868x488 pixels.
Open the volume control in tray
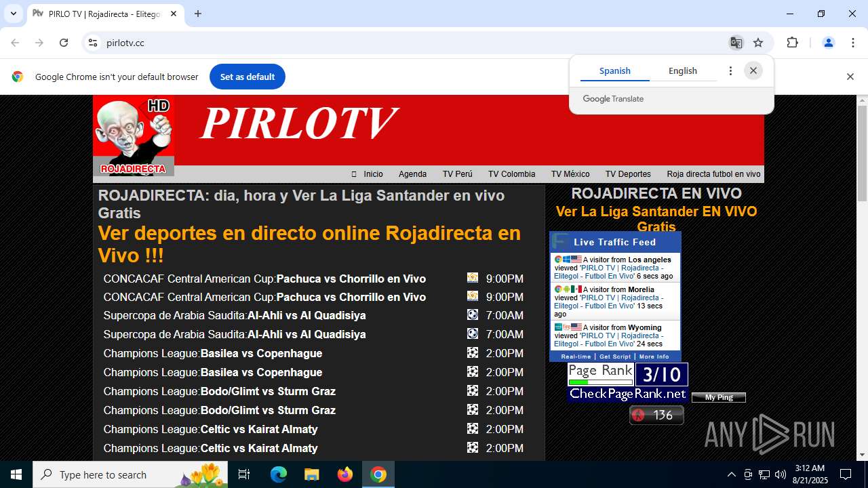[x=781, y=474]
